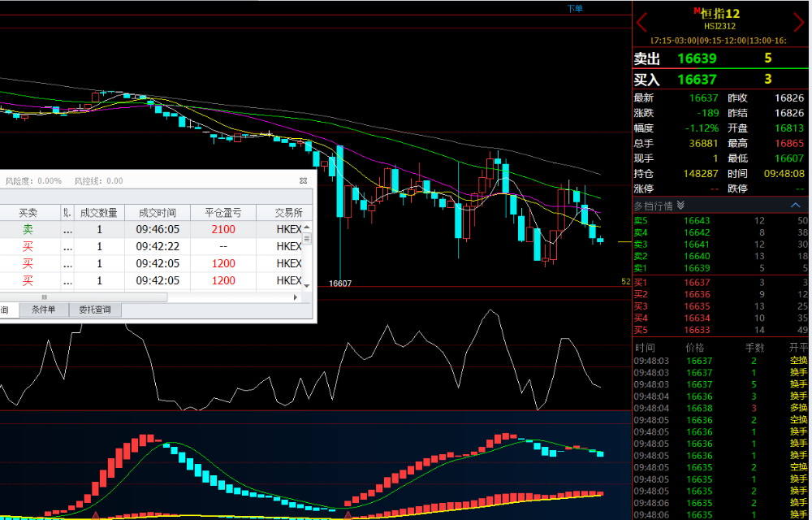Click the 最高 value 16865
Image resolution: width=812 pixels, height=520 pixels.
tap(789, 144)
